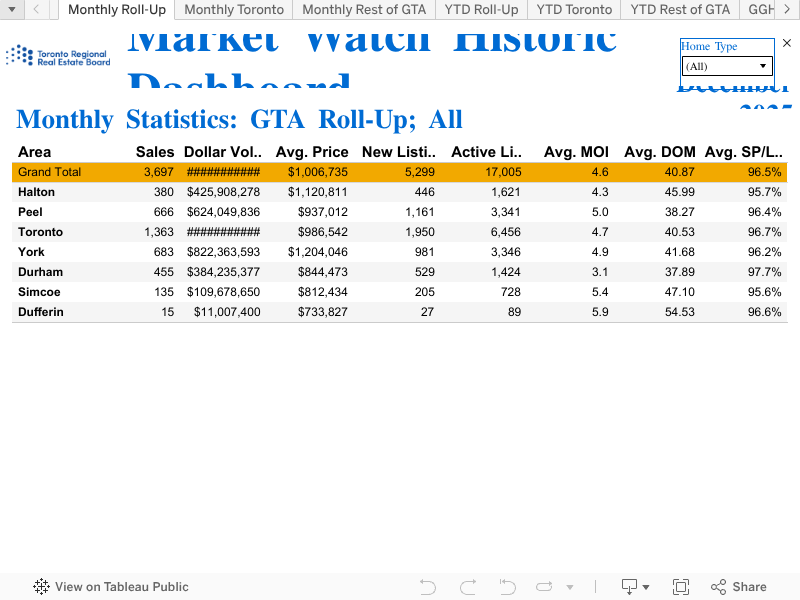This screenshot has height=600, width=800.
Task: Select the Halton area row
Action: (x=399, y=192)
